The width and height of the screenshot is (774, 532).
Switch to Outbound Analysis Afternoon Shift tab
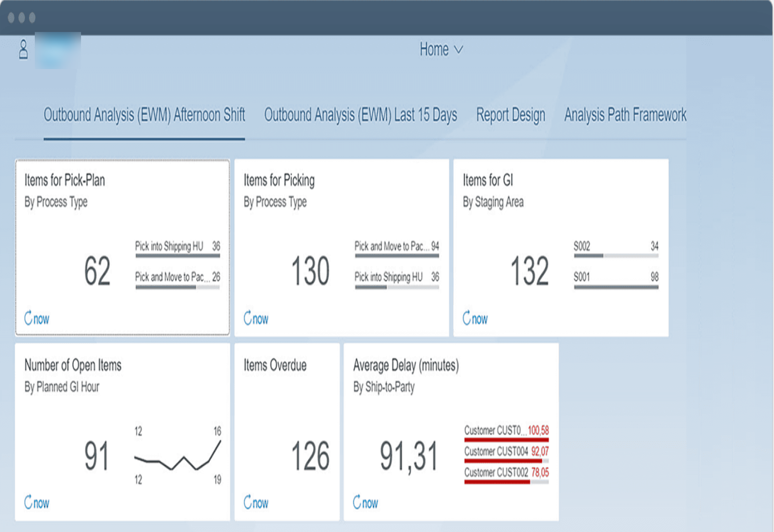click(x=144, y=115)
